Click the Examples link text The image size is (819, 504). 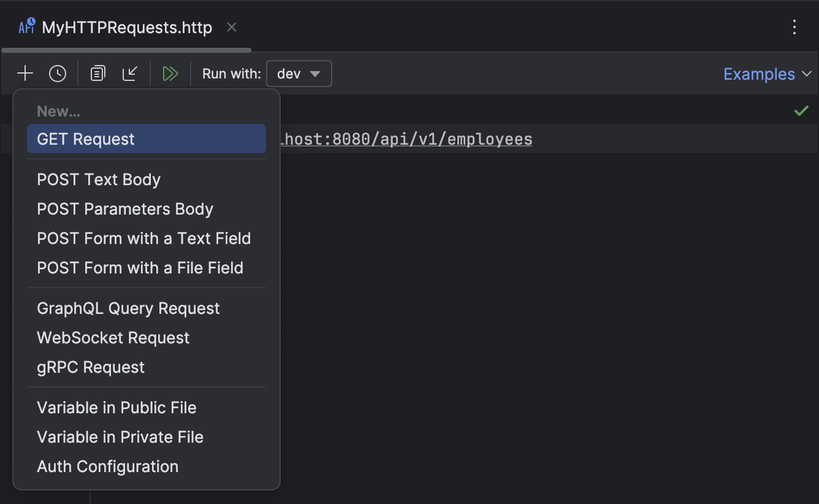coord(758,74)
